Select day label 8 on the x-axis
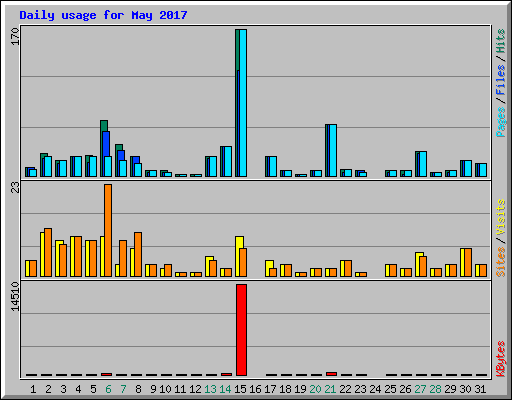The width and height of the screenshot is (512, 400). point(138,389)
